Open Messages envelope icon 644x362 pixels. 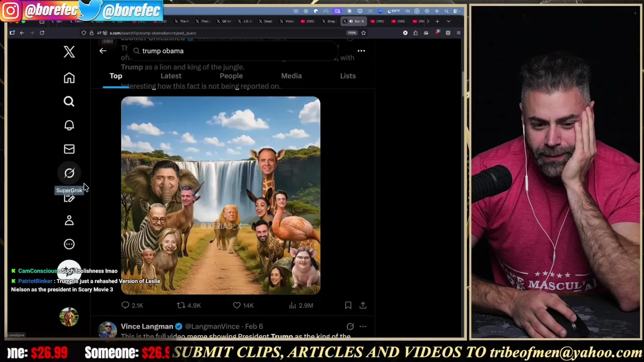(69, 149)
